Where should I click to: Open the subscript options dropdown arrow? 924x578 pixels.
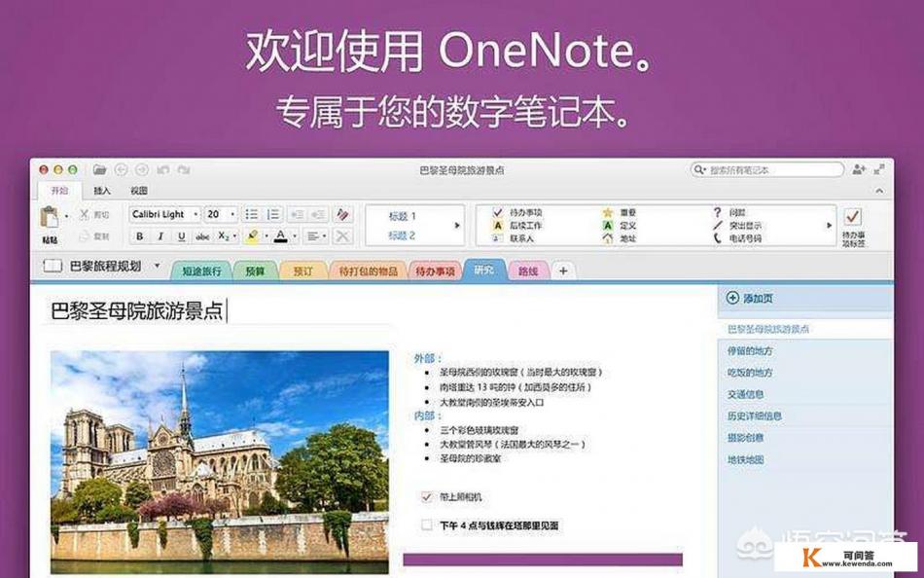234,236
